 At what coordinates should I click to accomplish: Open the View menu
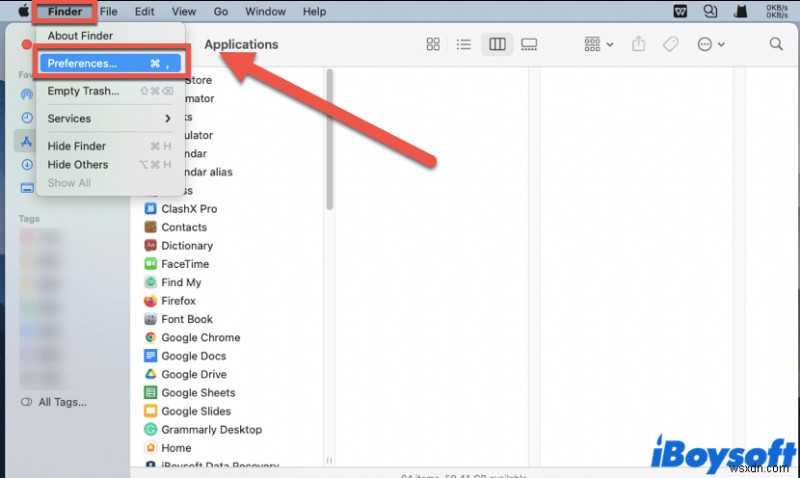click(x=184, y=11)
